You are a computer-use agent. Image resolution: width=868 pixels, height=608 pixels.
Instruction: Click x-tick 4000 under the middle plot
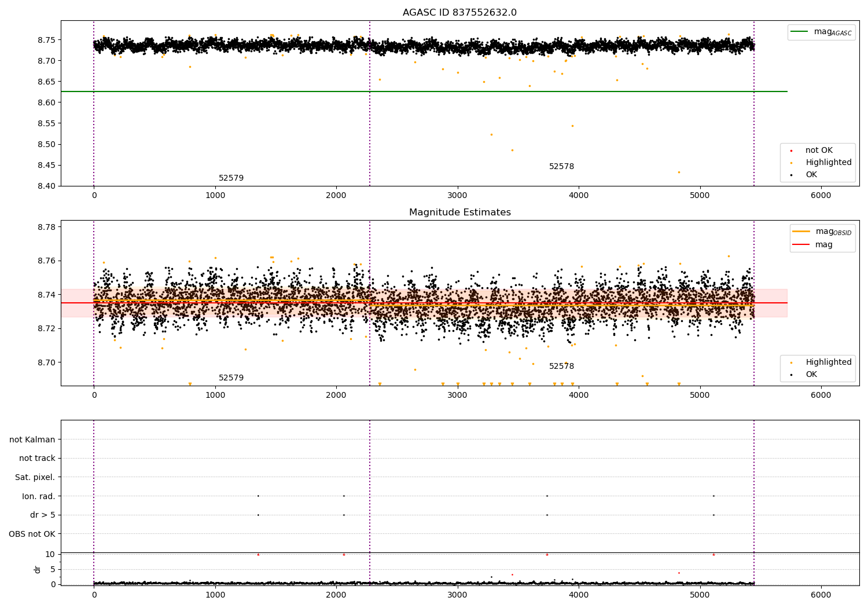[579, 395]
